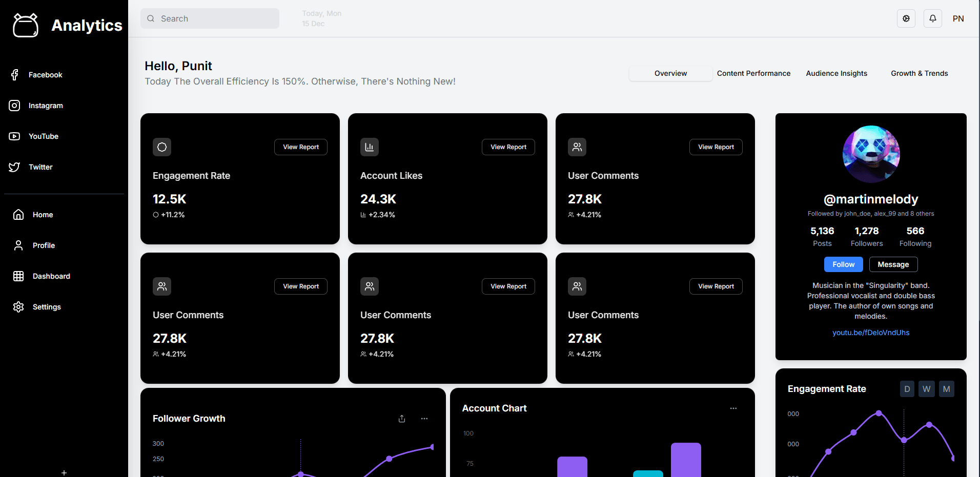This screenshot has height=477, width=980.
Task: Switch to the Content Performance tab
Action: click(x=753, y=73)
